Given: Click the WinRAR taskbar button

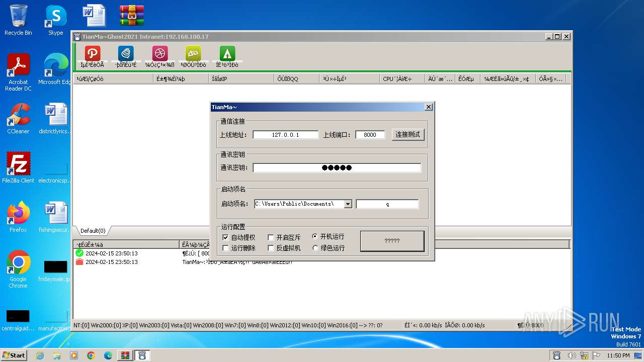Looking at the screenshot, I should [125, 355].
